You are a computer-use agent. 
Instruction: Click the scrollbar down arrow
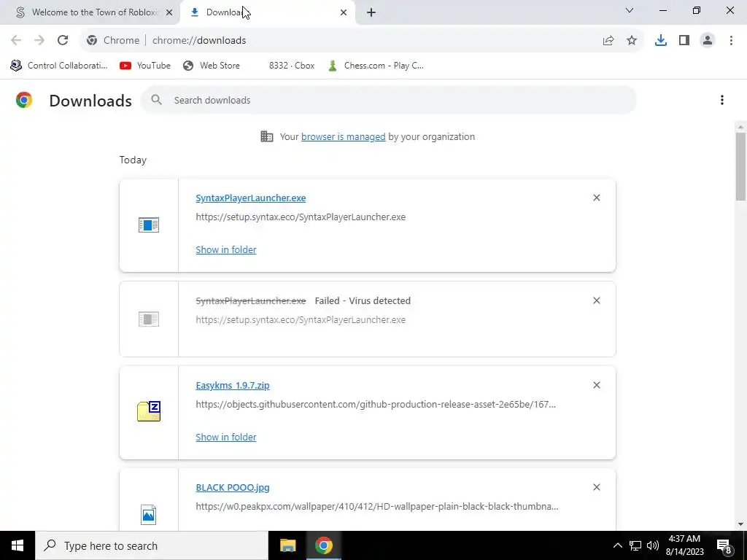pyautogui.click(x=740, y=524)
